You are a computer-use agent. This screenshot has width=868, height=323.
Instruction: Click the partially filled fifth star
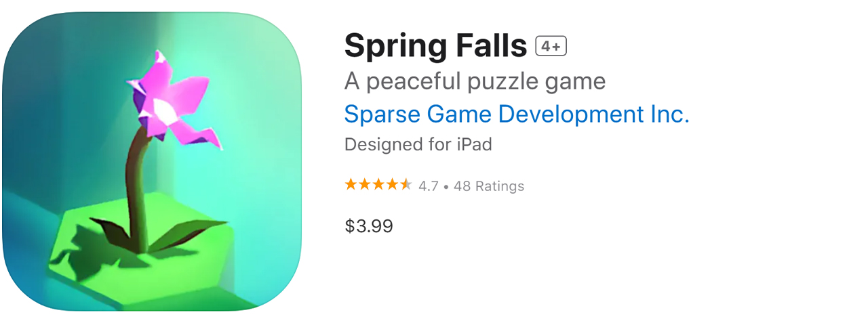click(x=406, y=185)
